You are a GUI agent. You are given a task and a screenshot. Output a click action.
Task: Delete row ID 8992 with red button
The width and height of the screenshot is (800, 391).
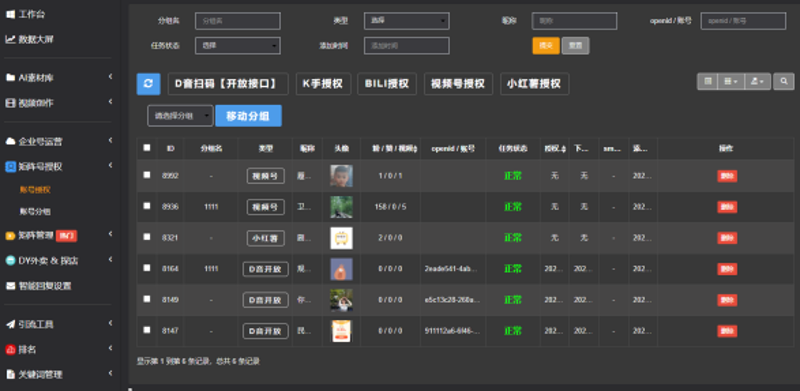coord(727,176)
